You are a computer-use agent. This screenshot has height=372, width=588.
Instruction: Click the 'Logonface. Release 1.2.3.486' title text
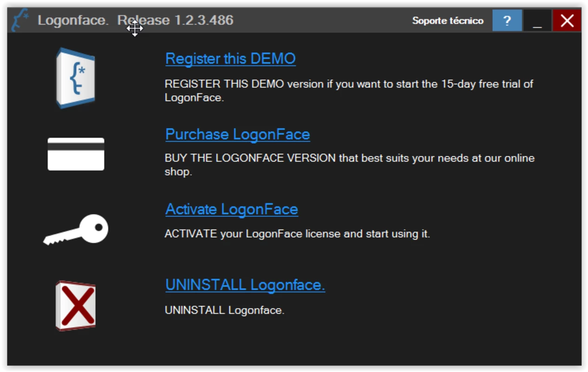pos(135,20)
